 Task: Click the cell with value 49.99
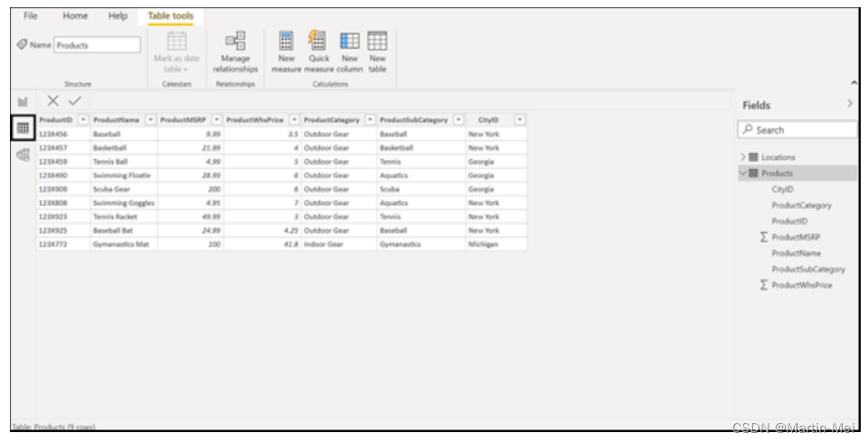[x=191, y=217]
